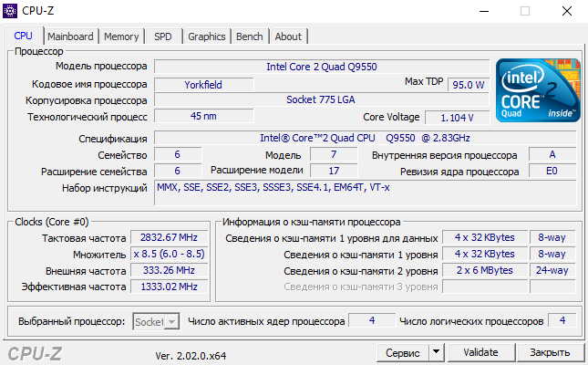This screenshot has height=365, width=588.
Task: Click the stepping value A
Action: pyautogui.click(x=552, y=154)
